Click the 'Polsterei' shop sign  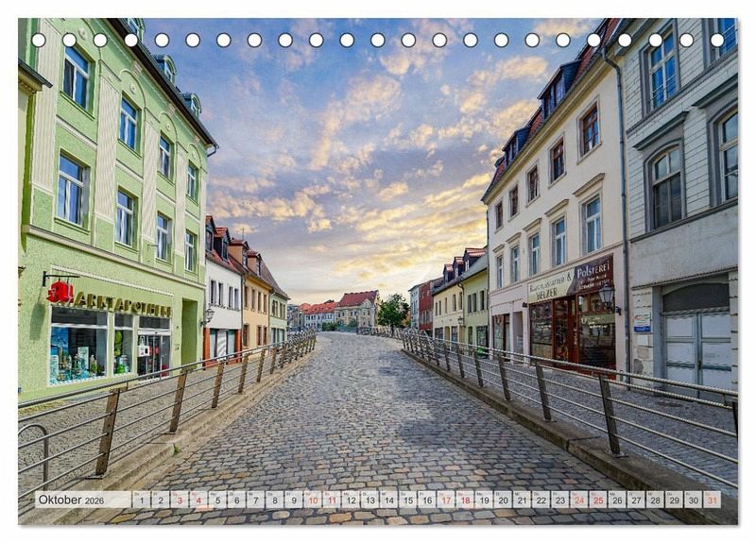[592, 274]
